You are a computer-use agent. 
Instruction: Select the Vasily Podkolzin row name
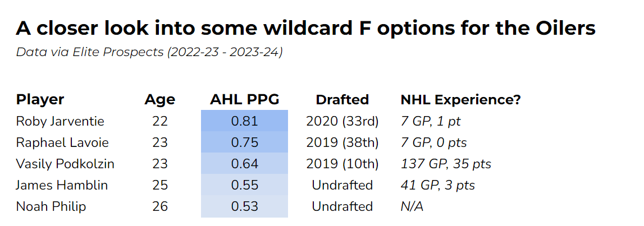[65, 164]
